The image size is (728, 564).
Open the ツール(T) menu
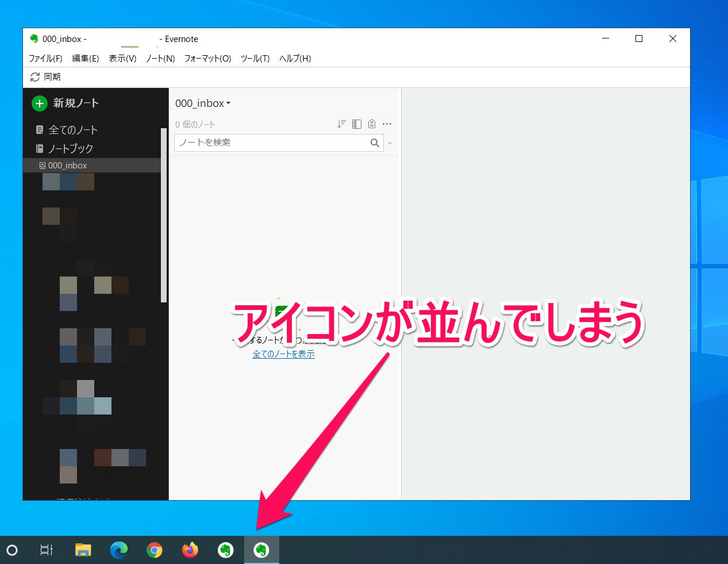click(x=255, y=58)
